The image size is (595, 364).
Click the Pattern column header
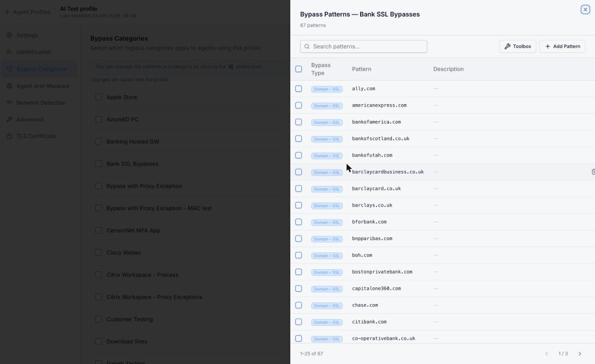coord(361,69)
